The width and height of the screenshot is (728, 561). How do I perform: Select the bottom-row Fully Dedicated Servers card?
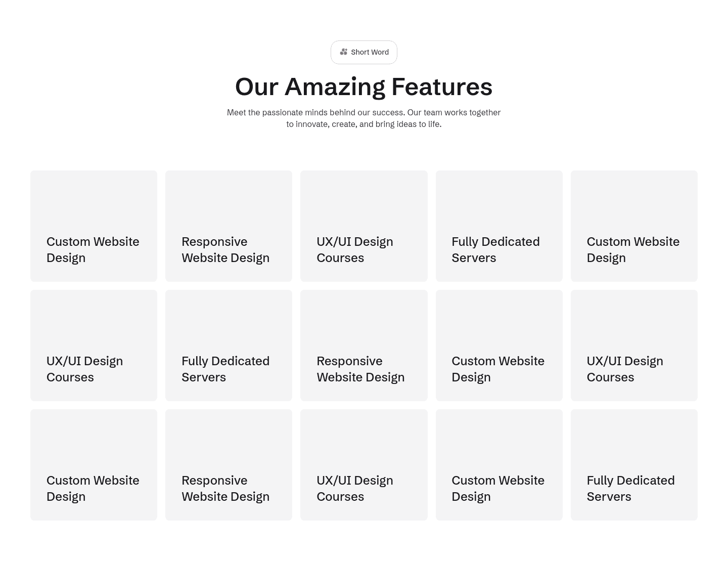click(x=634, y=465)
